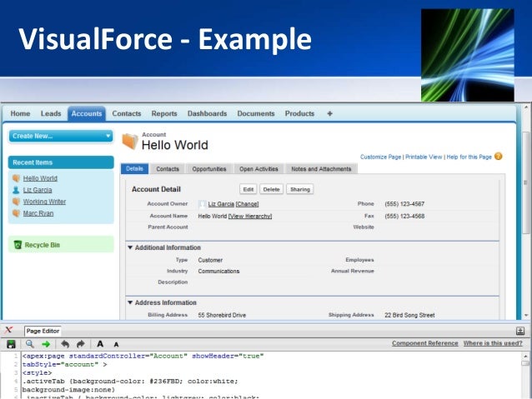Collapse the Additional Information section
Image resolution: width=532 pixels, height=399 pixels.
click(x=130, y=247)
